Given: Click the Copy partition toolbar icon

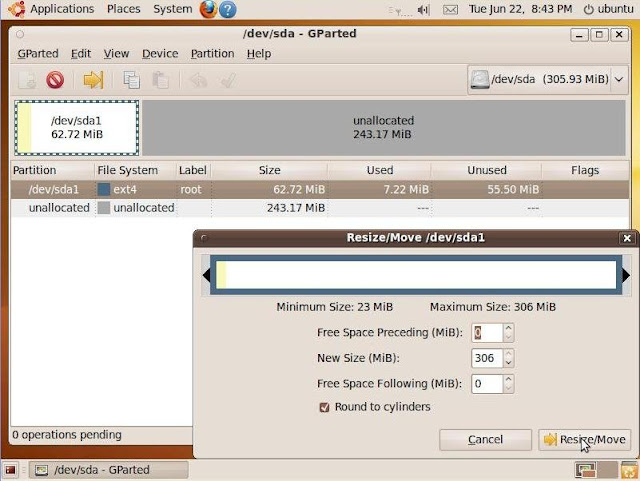Looking at the screenshot, I should point(131,80).
